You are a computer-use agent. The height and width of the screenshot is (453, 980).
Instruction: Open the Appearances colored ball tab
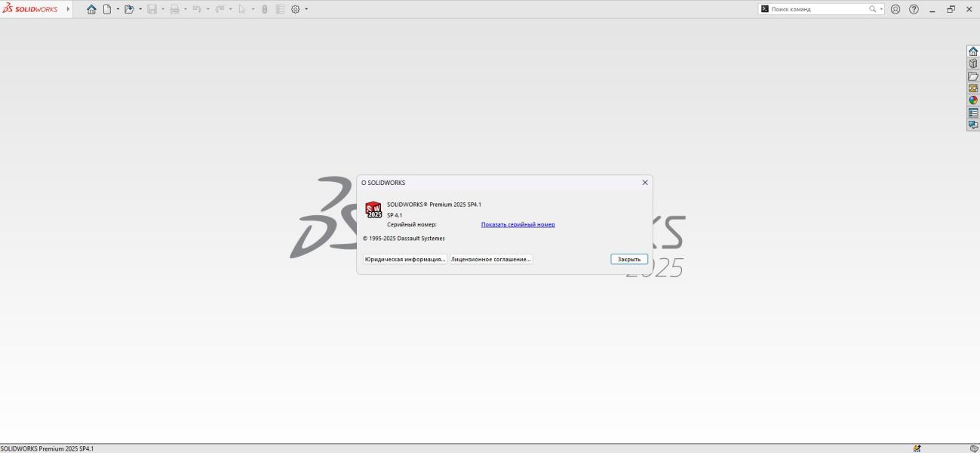tap(973, 100)
